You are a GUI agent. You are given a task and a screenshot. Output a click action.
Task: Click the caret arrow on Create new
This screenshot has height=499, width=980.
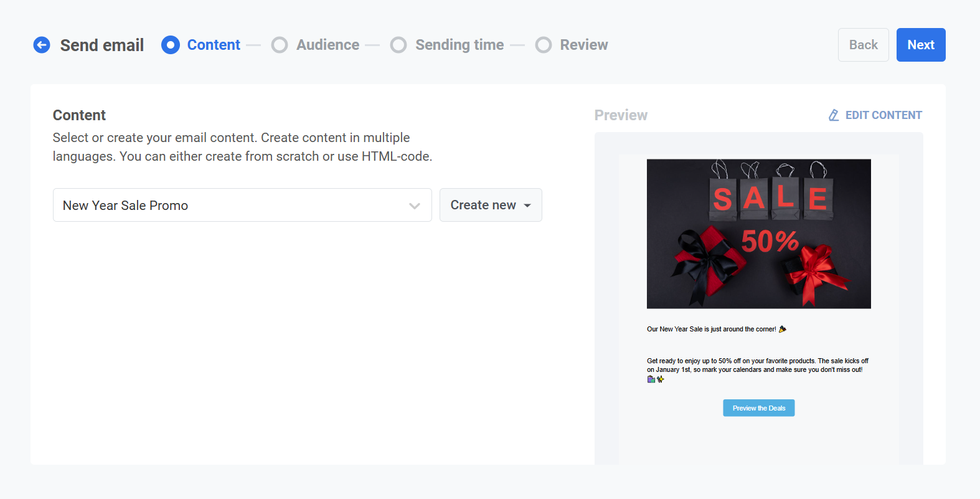tap(527, 206)
